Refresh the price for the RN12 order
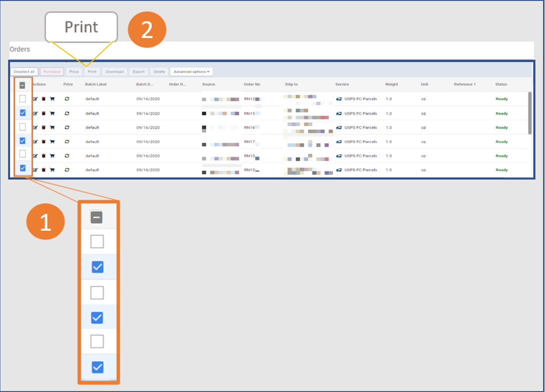The height and width of the screenshot is (392, 545). pyautogui.click(x=67, y=99)
